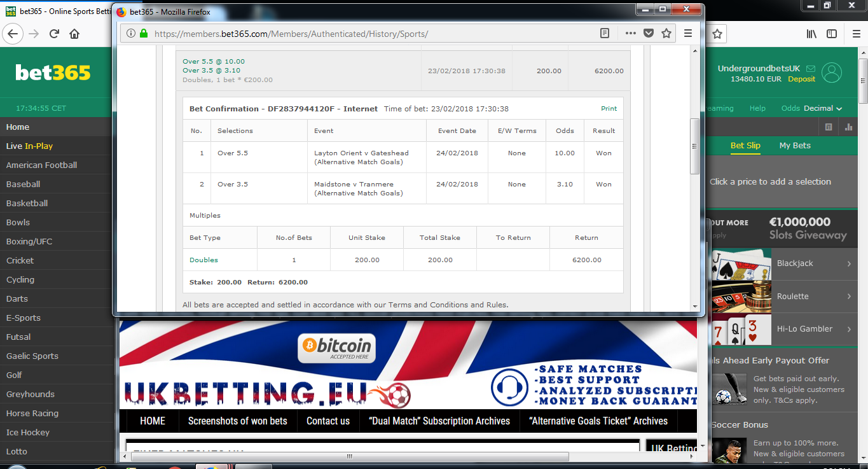Switch to the Bet Slip tab
The height and width of the screenshot is (469, 868).
click(x=745, y=145)
